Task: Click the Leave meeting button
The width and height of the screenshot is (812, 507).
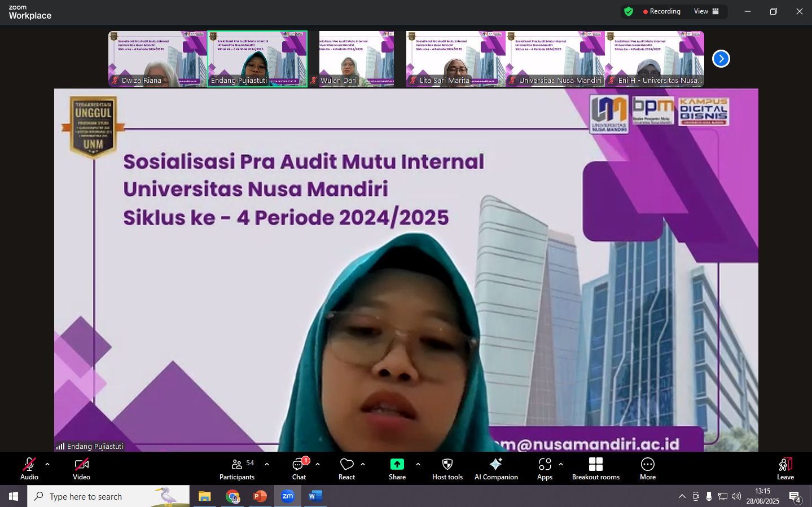Action: click(x=785, y=469)
